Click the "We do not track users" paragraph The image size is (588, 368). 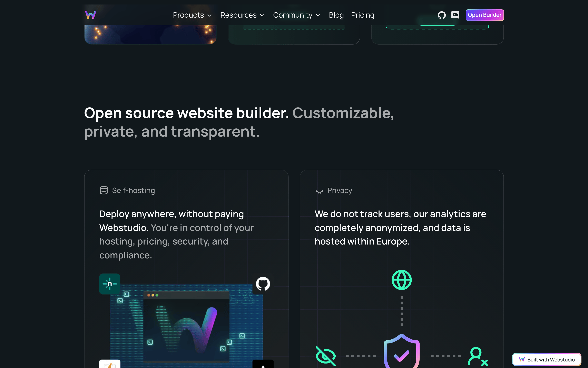pyautogui.click(x=400, y=228)
